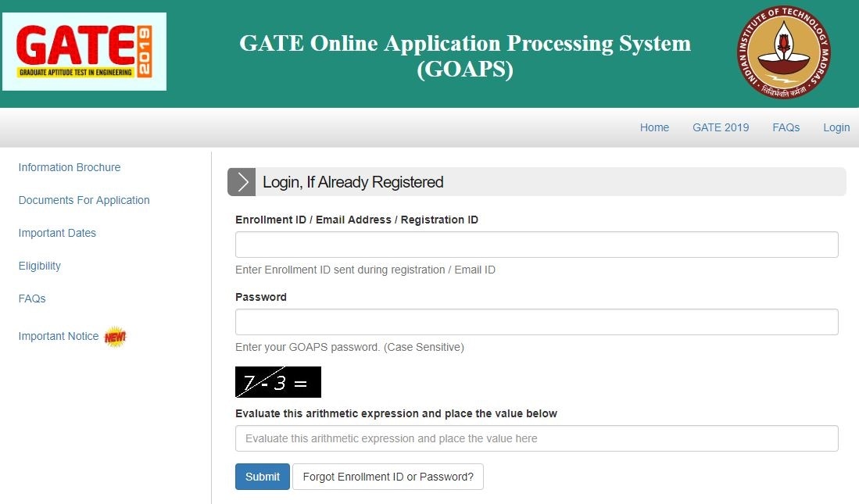This screenshot has height=504, width=859.
Task: Open the Important Dates sidebar link
Action: (57, 234)
